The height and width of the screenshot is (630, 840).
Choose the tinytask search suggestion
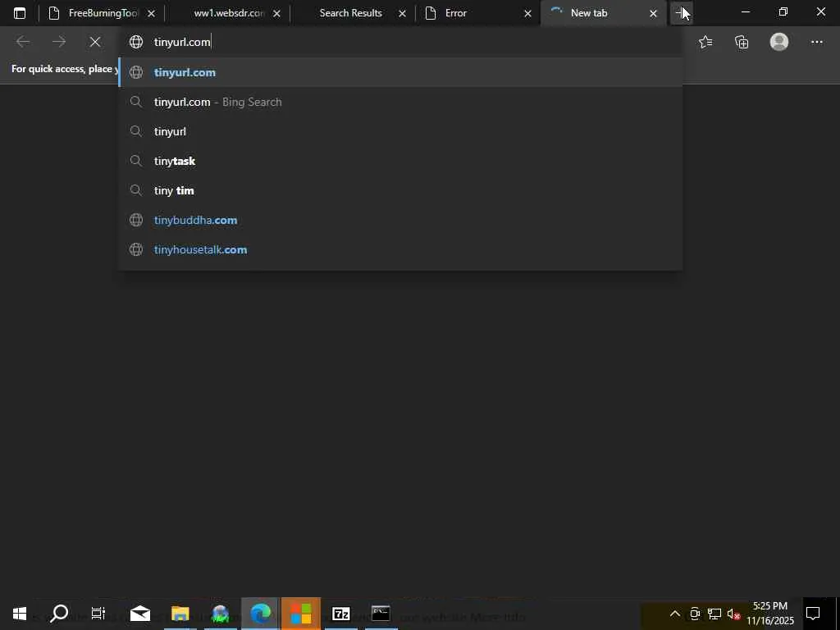(x=400, y=161)
